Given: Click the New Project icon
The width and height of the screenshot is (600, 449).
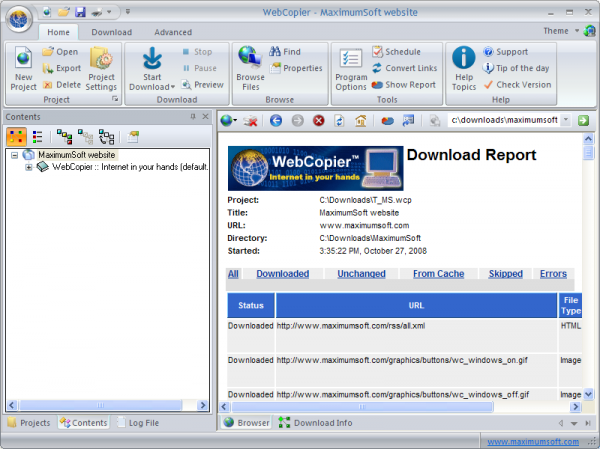Looking at the screenshot, I should pos(24,68).
